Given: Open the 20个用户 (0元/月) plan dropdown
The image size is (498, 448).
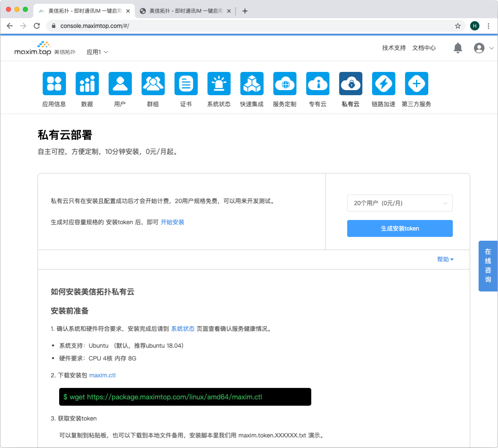Looking at the screenshot, I should click(400, 203).
